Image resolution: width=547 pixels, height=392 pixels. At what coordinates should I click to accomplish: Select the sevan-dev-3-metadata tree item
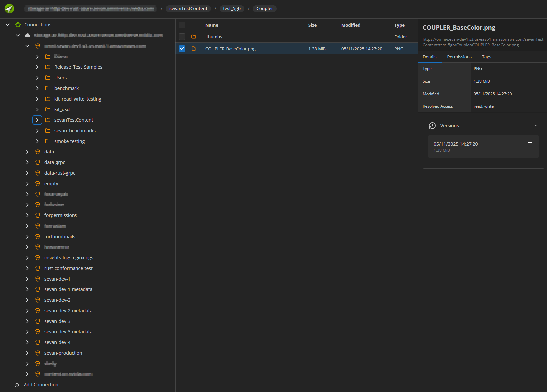(x=68, y=332)
